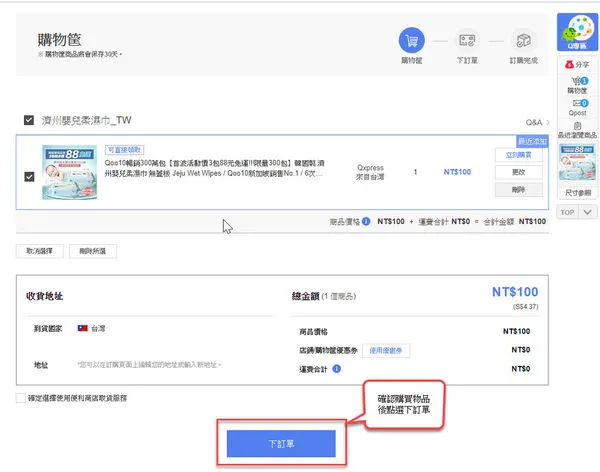600x472 pixels.
Task: Open the sidebar recently viewed product thumbnail
Action: click(x=577, y=162)
